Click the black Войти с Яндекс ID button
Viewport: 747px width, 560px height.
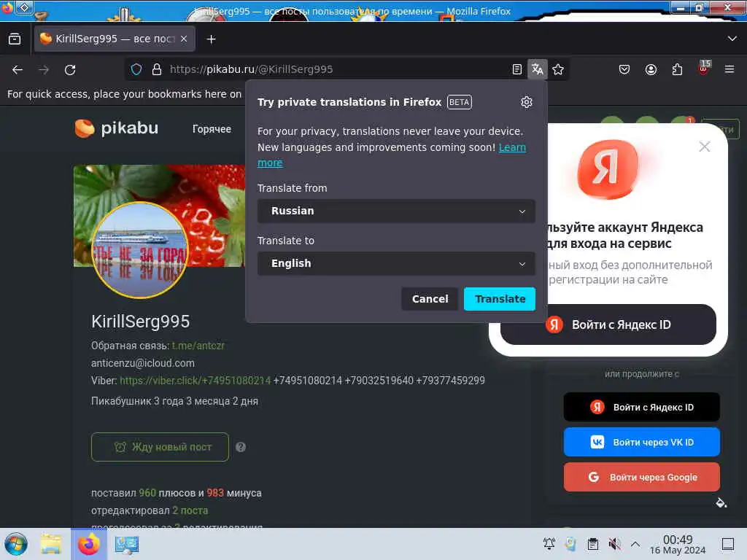point(641,407)
